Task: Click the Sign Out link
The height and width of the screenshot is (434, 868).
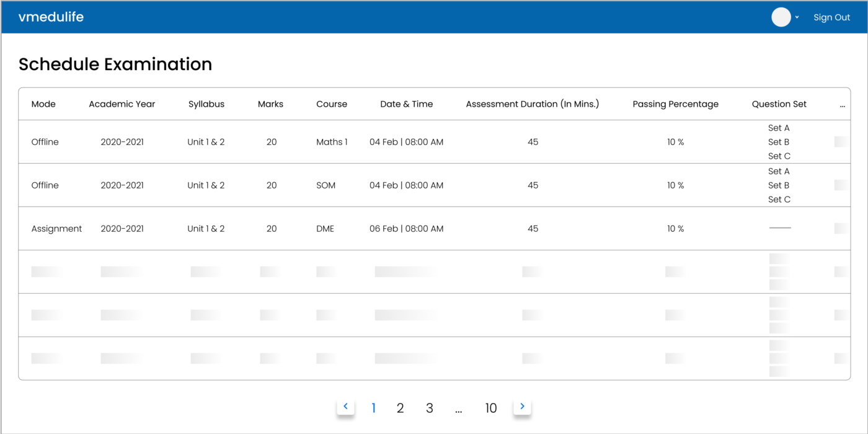Action: point(831,17)
